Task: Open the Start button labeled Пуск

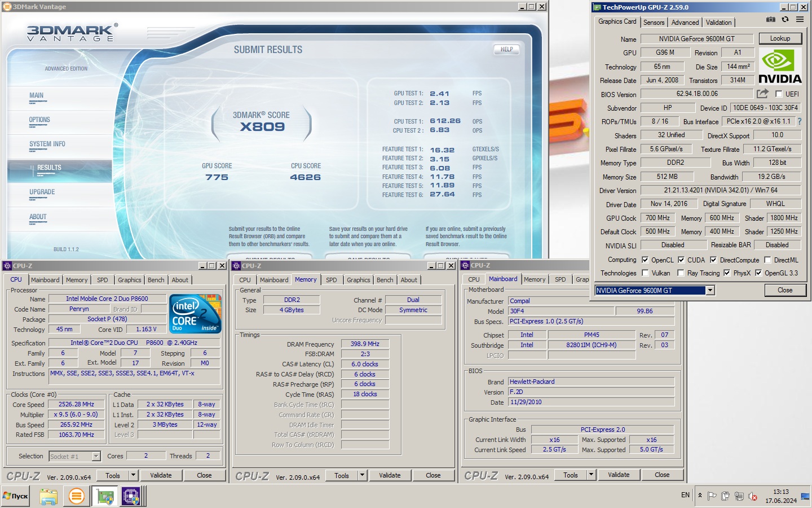Action: click(x=15, y=496)
